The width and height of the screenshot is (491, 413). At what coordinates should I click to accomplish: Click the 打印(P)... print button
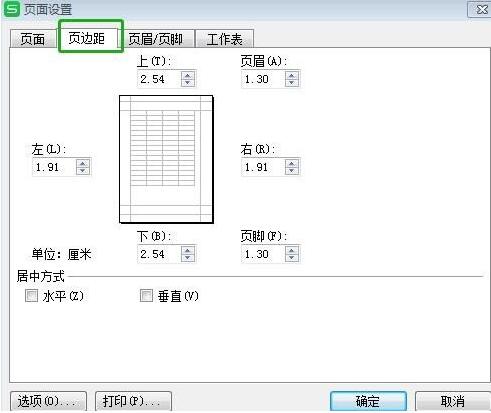coord(133,401)
